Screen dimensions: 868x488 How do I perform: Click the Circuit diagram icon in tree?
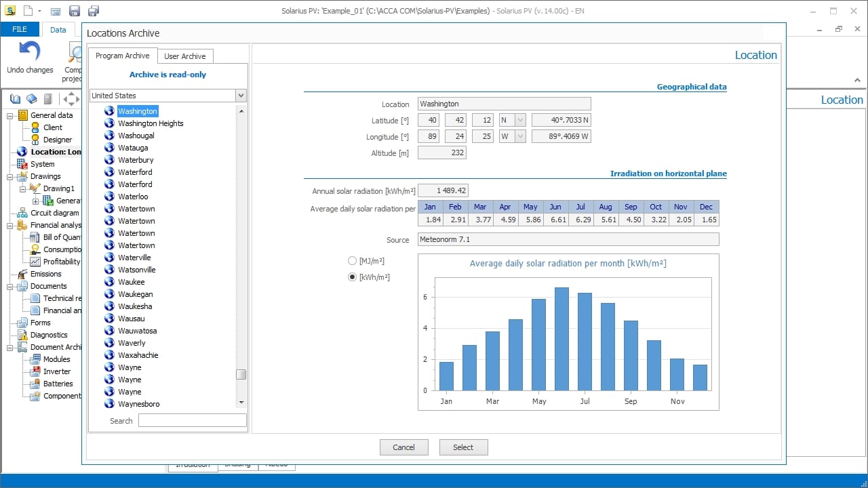tap(22, 213)
